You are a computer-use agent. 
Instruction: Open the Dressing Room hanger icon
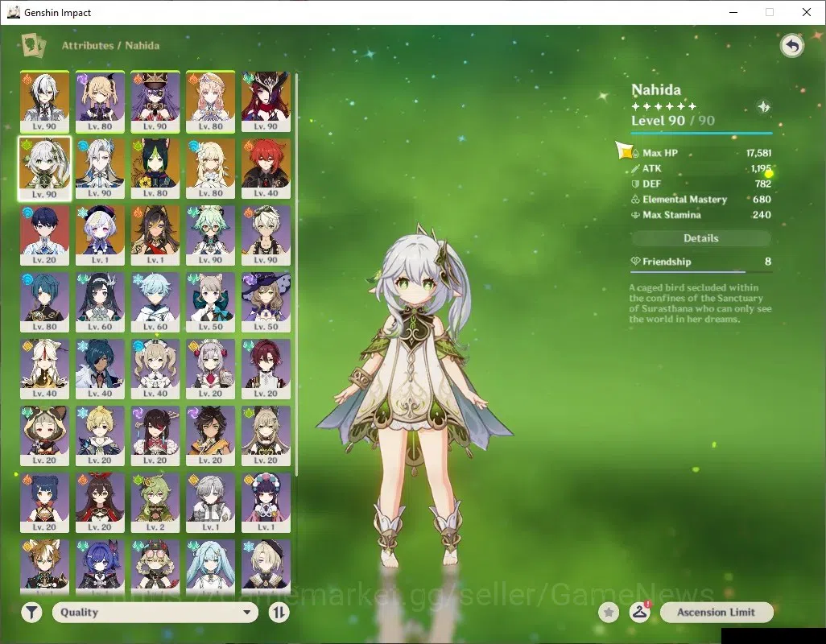tap(639, 613)
